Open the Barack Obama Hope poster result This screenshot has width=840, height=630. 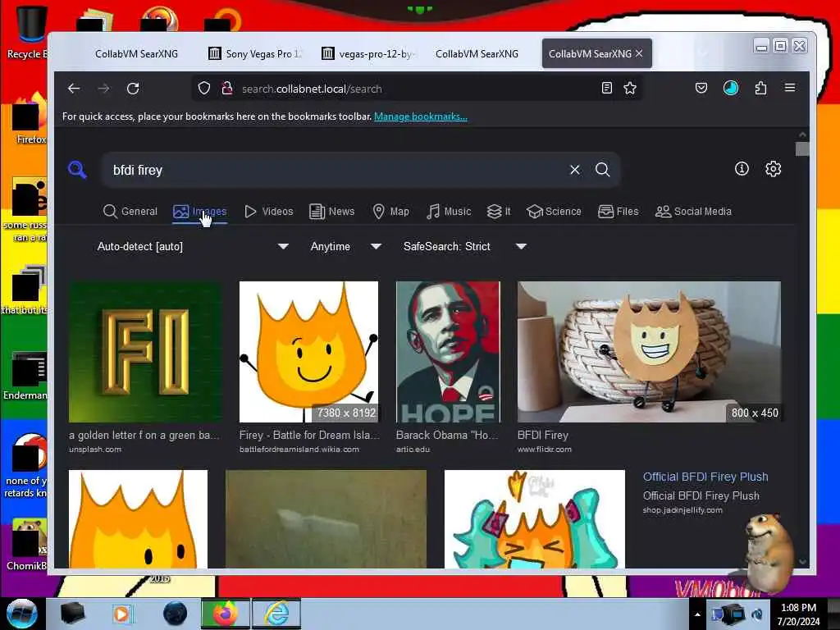[448, 352]
